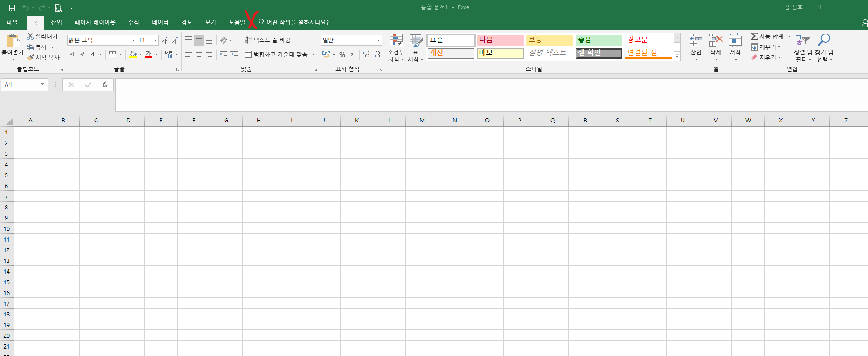868x356 pixels.
Task: Click the 삽입 (Insert) cells icon
Action: (x=696, y=40)
